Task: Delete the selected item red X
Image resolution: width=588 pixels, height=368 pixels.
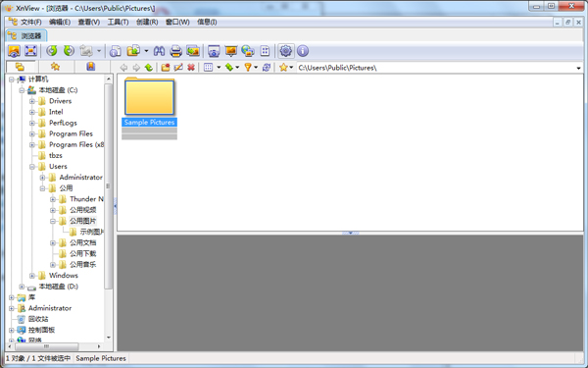Action: point(191,68)
